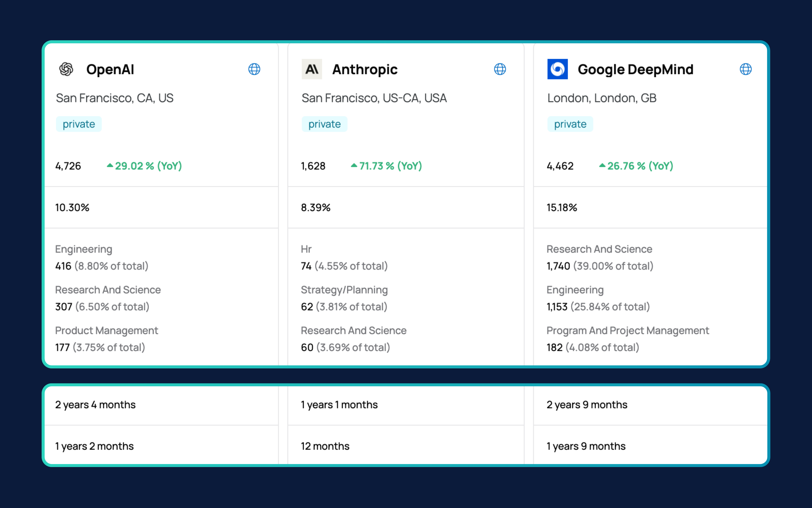
Task: Click the private tag under Google DeepMind
Action: click(x=570, y=124)
